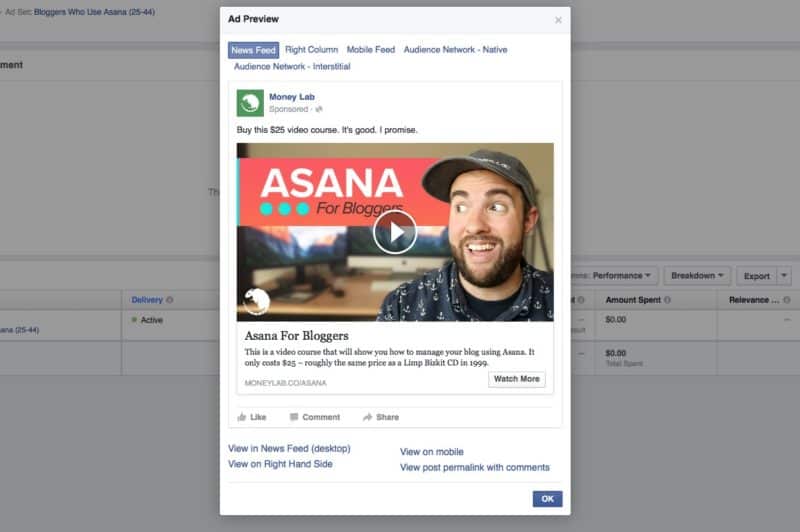Screen dimensions: 800x532
Task: Click the Amount Spent column header
Action: coord(633,300)
